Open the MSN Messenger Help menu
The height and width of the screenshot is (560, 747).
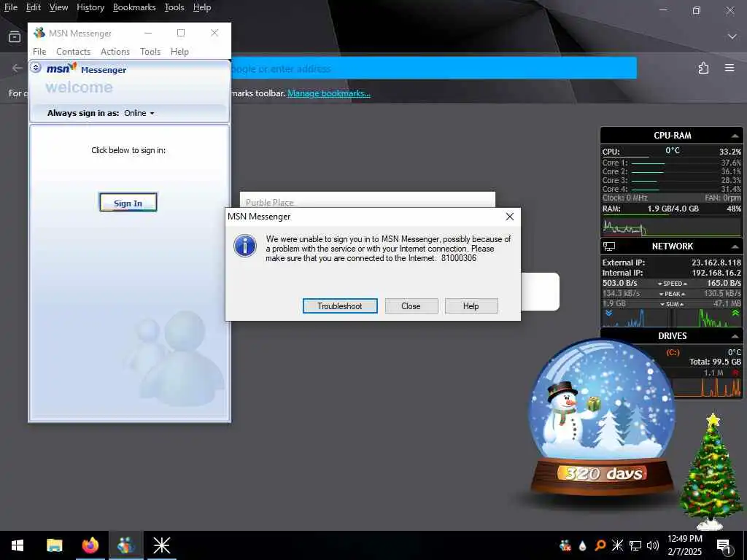pos(179,52)
